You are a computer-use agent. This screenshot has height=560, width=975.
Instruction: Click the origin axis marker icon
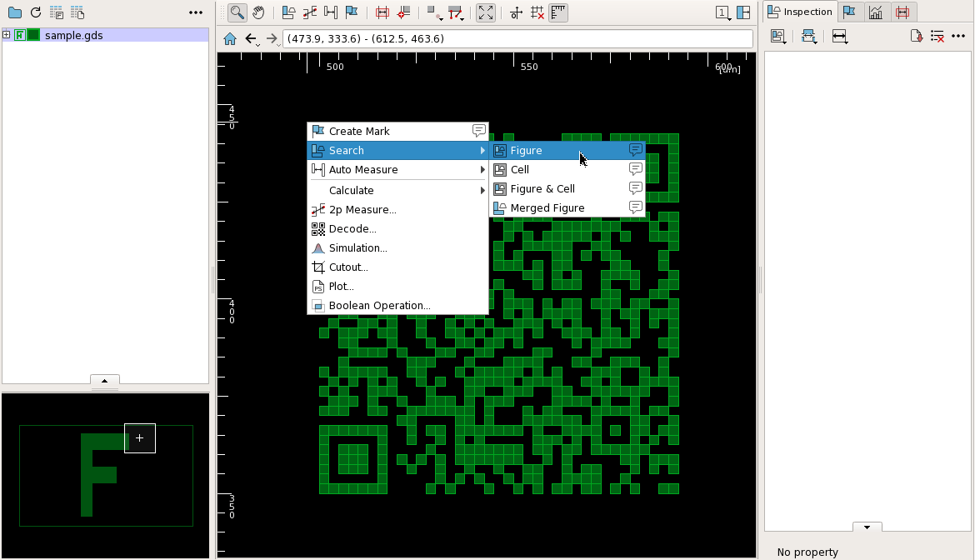coord(516,12)
